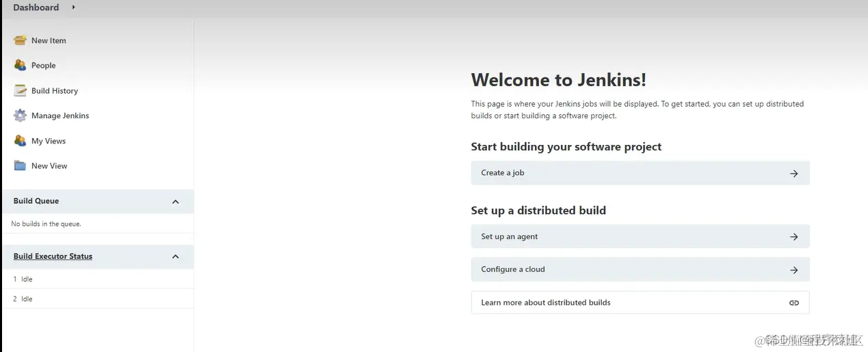Open the Build History link
The height and width of the screenshot is (352, 868).
(55, 91)
